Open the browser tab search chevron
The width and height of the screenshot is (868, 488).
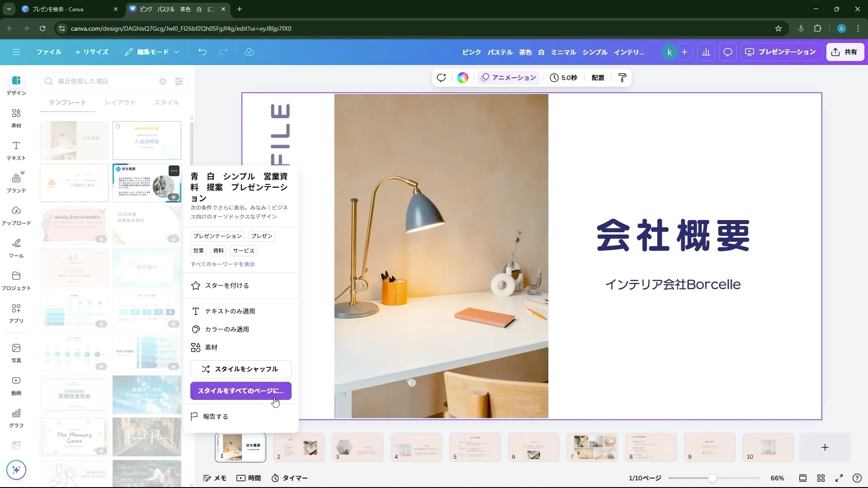point(9,9)
